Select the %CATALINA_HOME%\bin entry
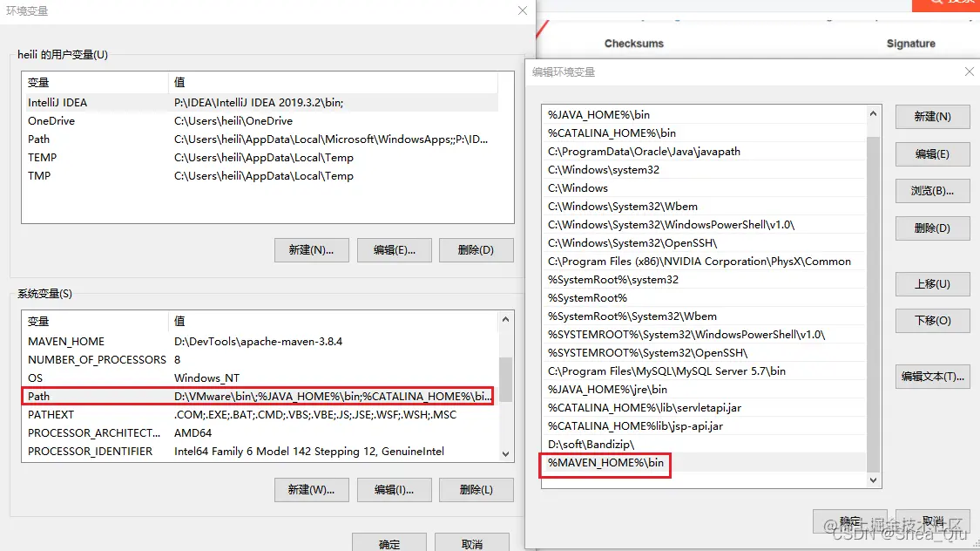 703,133
